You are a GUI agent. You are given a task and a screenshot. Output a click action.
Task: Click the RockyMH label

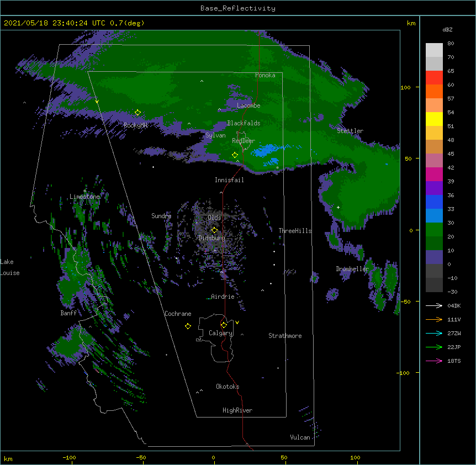tap(135, 125)
